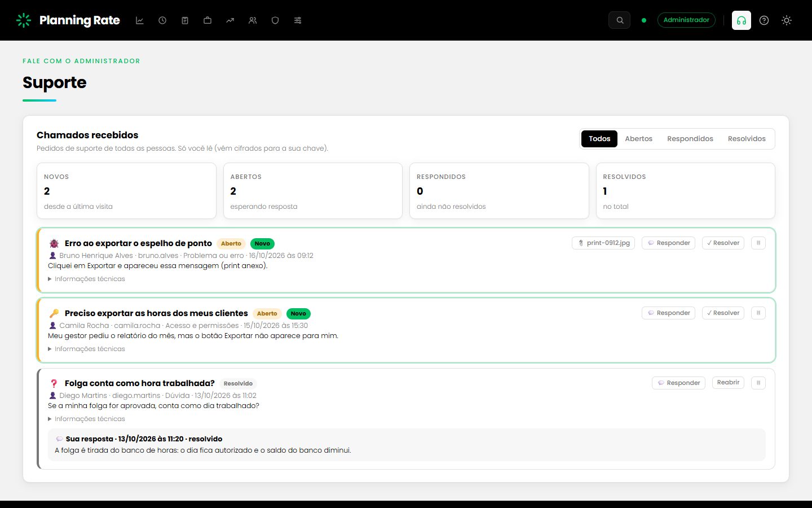Open the chart dashboard icon in navbar
Viewport: 812px width, 508px height.
point(140,20)
